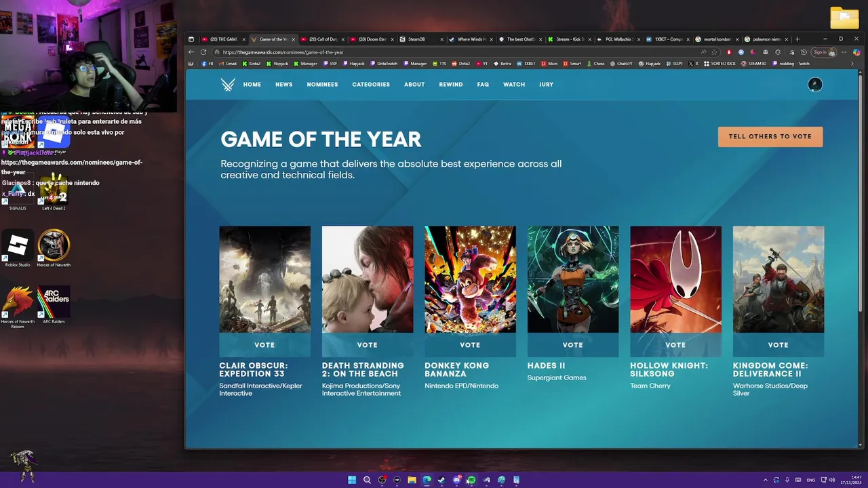The height and width of the screenshot is (488, 868).
Task: Open the clock and date in taskbar
Action: 850,480
